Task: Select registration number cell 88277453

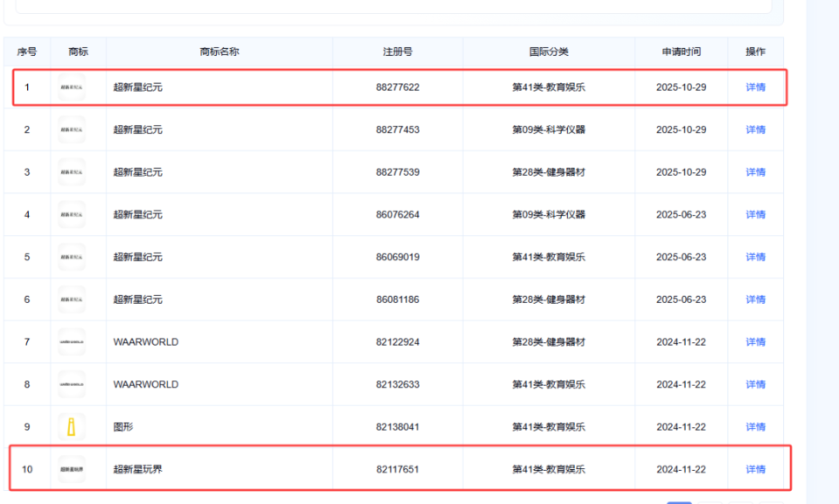Action: pos(398,129)
